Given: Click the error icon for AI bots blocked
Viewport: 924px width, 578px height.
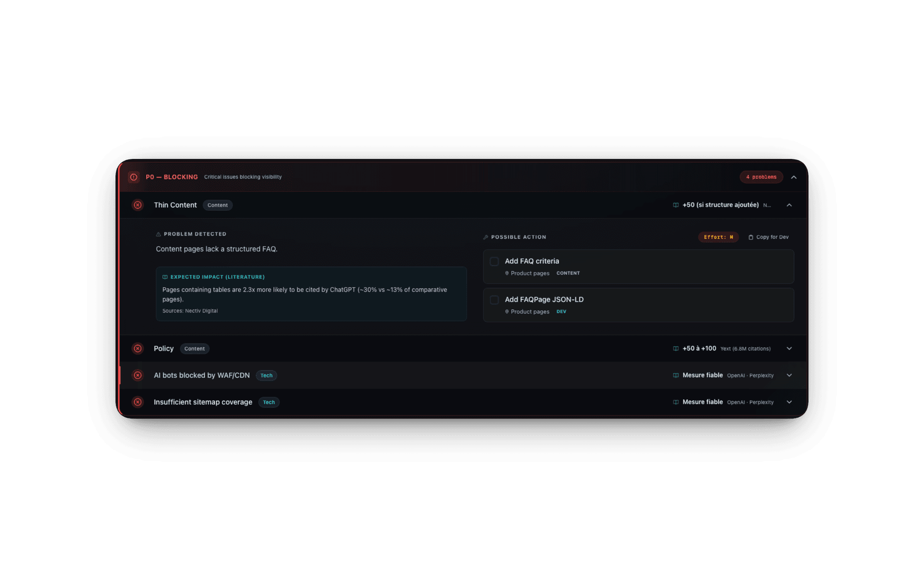Looking at the screenshot, I should 138,375.
